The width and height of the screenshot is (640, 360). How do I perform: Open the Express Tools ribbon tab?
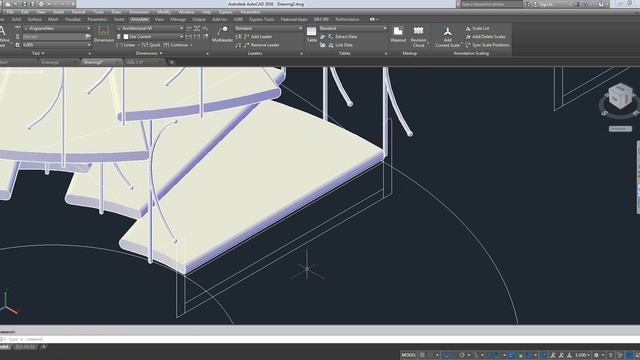[x=262, y=19]
